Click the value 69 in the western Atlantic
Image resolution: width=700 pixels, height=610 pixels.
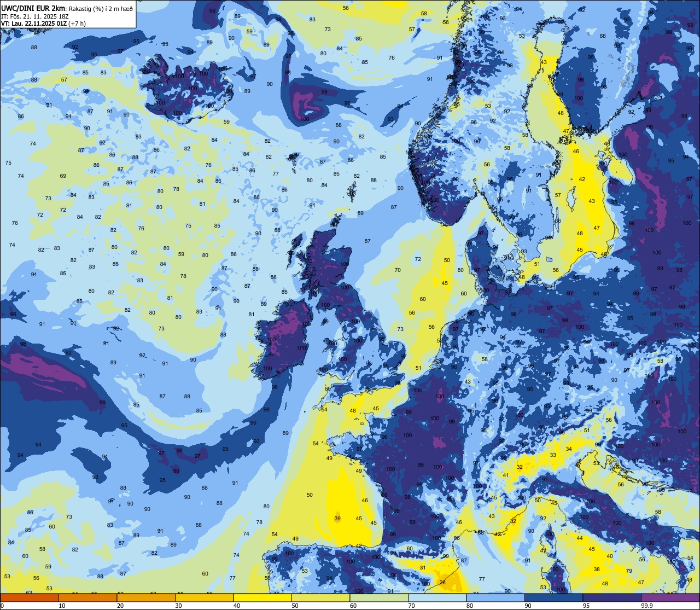(63, 176)
